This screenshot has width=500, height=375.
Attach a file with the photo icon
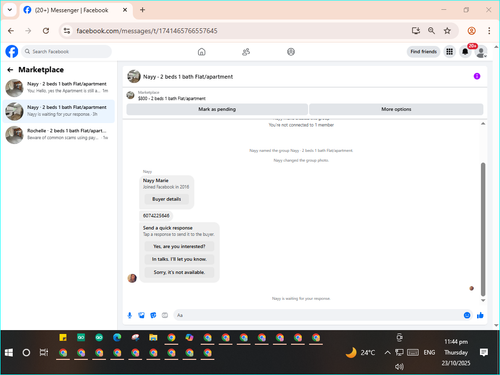pos(141,315)
